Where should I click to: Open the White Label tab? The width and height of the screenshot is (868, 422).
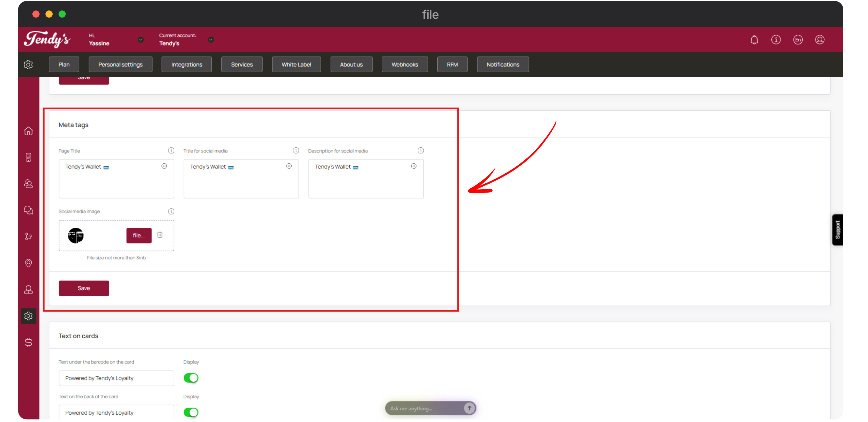[x=296, y=64]
